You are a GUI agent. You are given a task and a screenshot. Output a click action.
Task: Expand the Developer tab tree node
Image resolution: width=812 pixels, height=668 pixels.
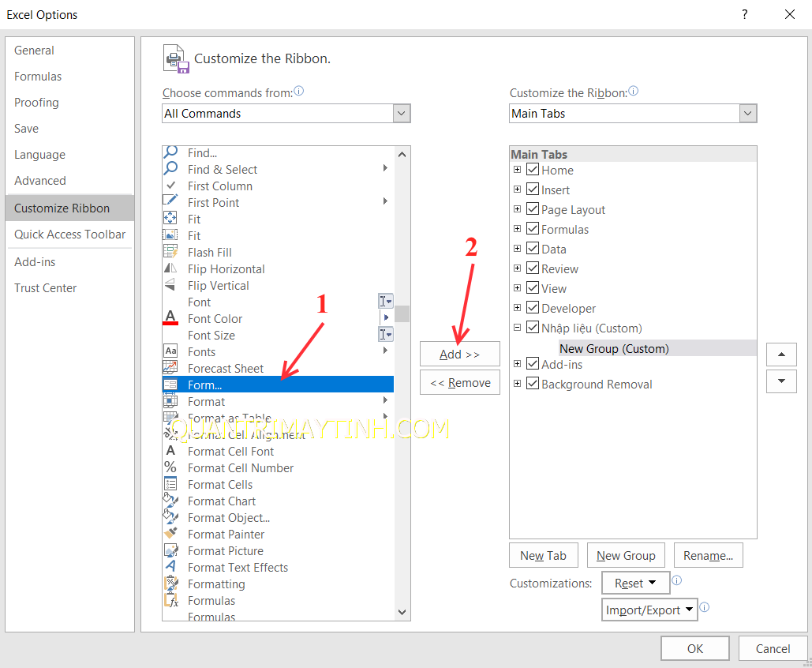(x=517, y=307)
